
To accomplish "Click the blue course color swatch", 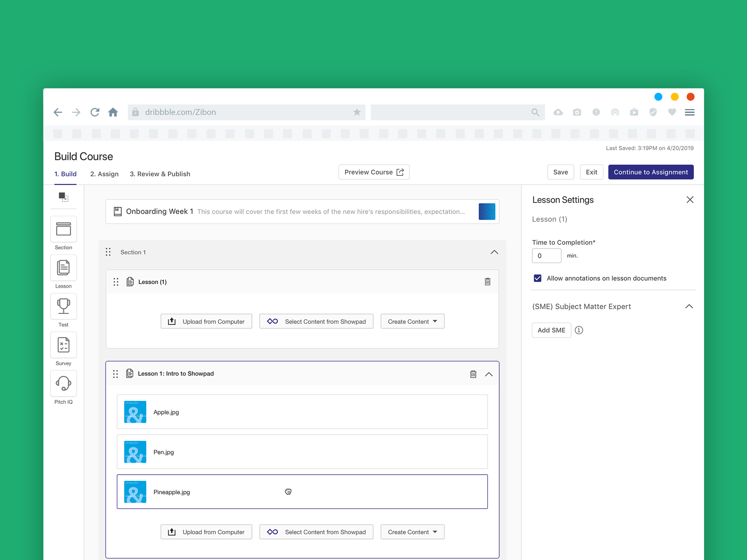I will point(487,211).
